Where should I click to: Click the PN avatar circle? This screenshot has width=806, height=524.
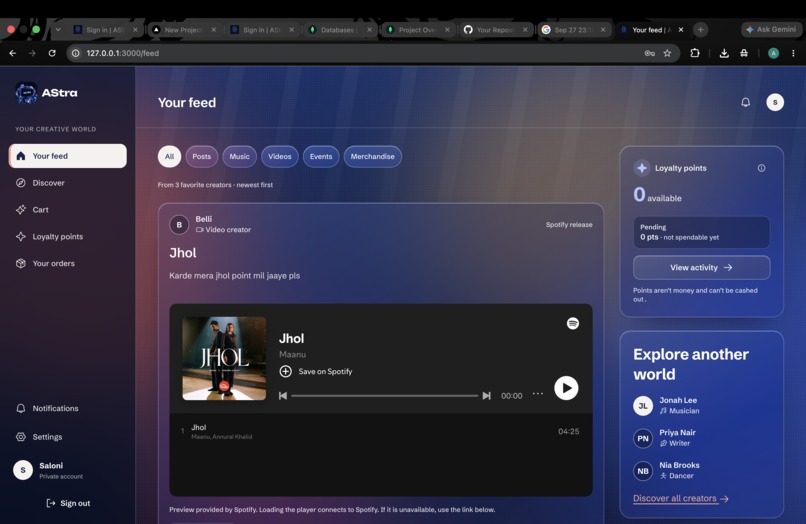tap(643, 438)
